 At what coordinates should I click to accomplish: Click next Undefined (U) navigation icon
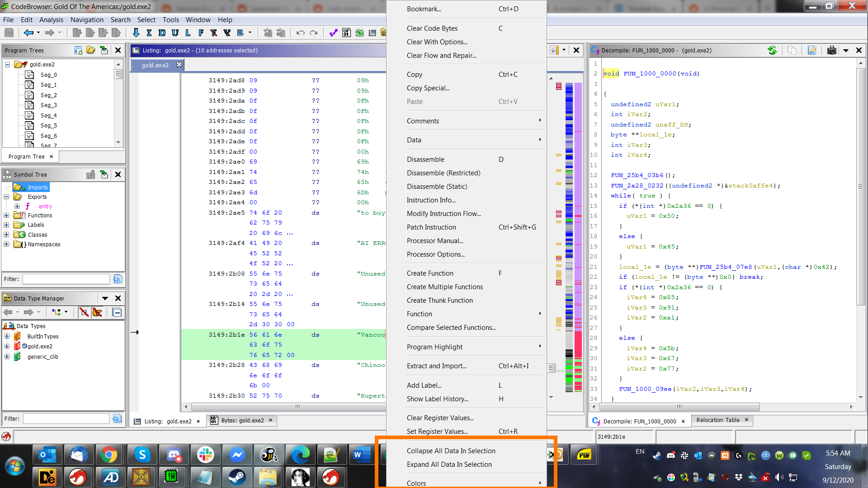click(x=175, y=33)
